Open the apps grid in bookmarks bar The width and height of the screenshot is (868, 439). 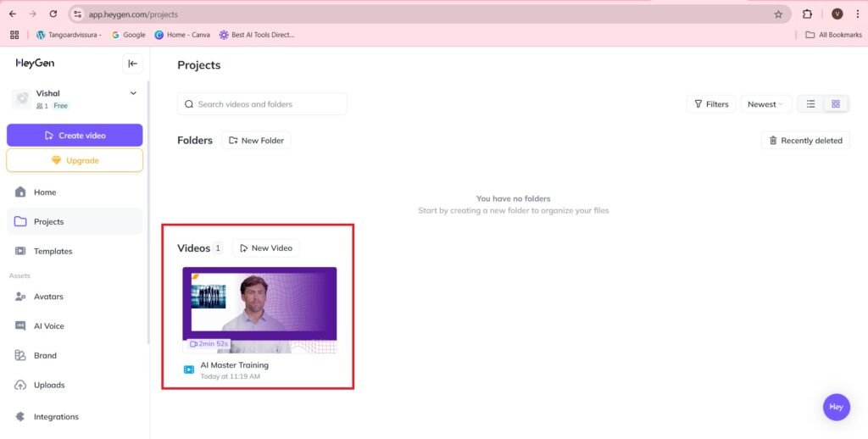14,34
